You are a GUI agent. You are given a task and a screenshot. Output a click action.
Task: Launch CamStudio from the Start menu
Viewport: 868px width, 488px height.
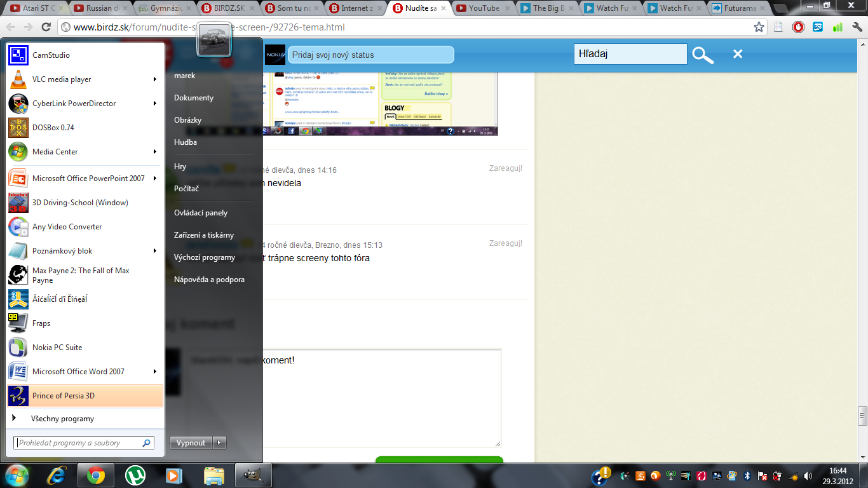point(85,55)
